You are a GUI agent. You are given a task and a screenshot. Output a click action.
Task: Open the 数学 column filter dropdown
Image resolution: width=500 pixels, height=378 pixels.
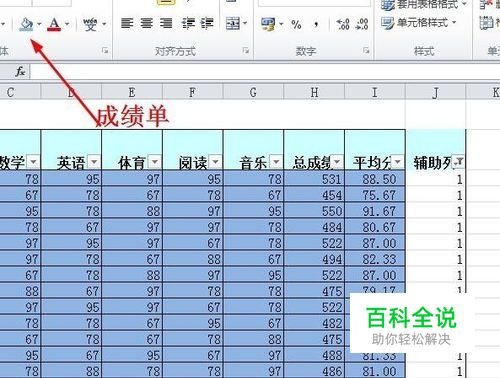coord(33,162)
